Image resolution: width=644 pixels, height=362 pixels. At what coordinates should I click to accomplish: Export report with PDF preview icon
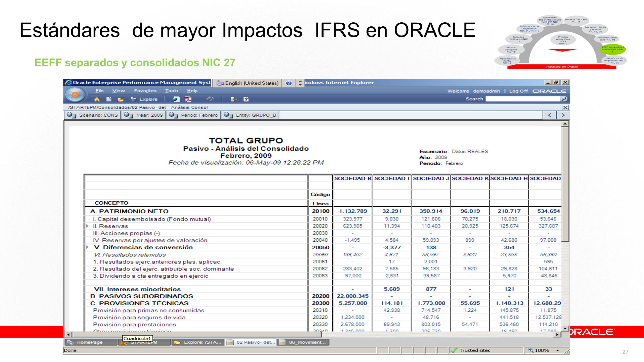[x=188, y=99]
